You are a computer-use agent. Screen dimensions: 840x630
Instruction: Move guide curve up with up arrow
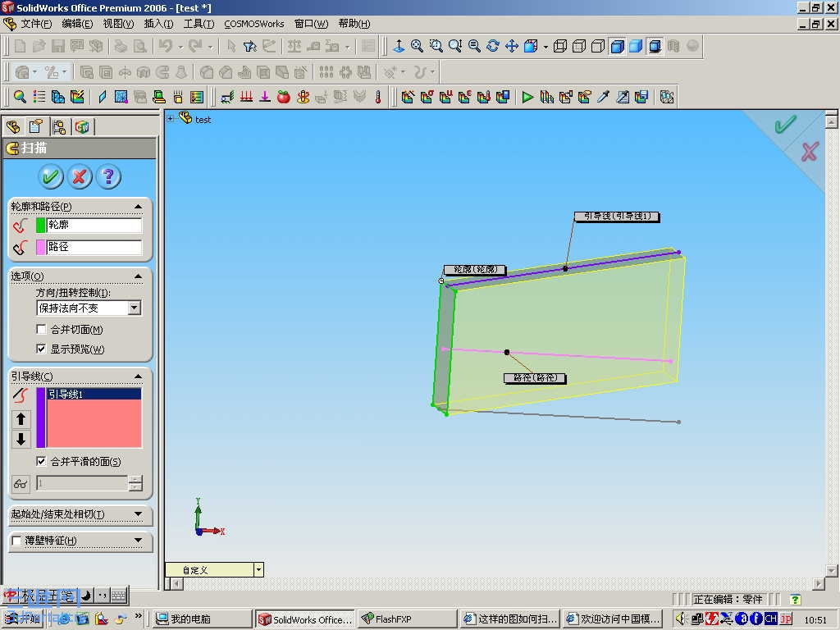(21, 418)
